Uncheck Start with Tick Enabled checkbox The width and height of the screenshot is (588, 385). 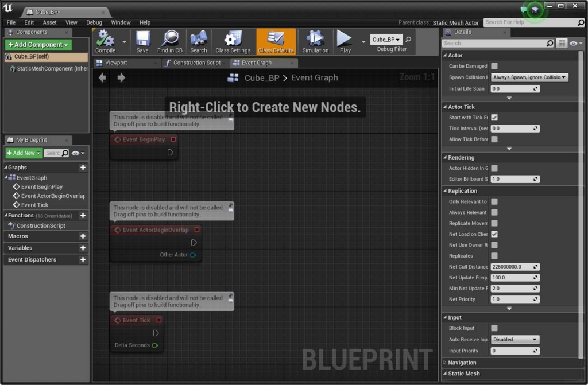click(494, 118)
